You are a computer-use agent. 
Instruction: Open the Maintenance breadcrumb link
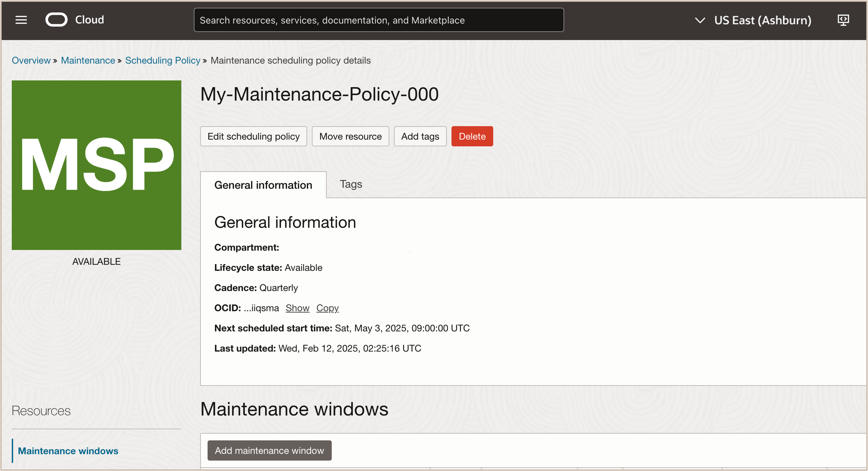pos(88,60)
